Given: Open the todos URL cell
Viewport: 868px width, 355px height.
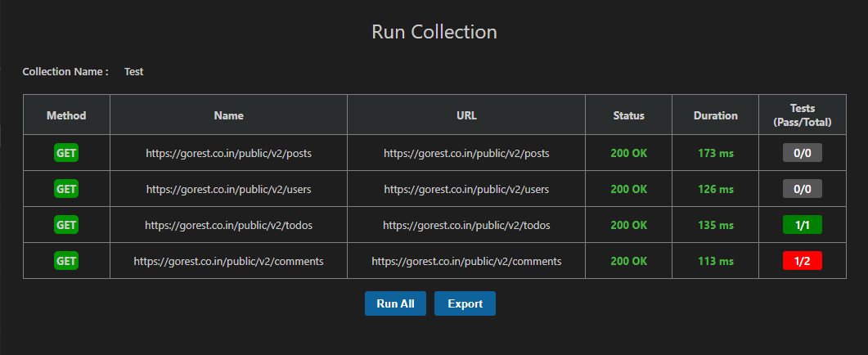Looking at the screenshot, I should point(466,225).
